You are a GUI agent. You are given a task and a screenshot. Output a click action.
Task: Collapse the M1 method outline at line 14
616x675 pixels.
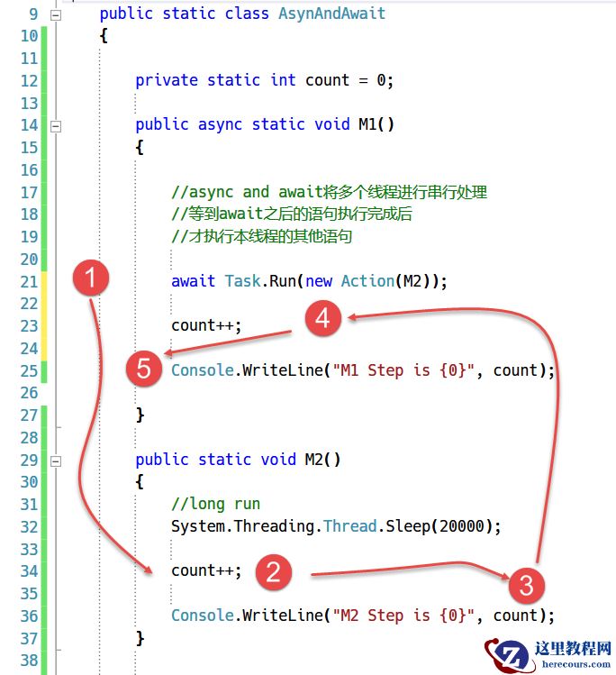(56, 126)
